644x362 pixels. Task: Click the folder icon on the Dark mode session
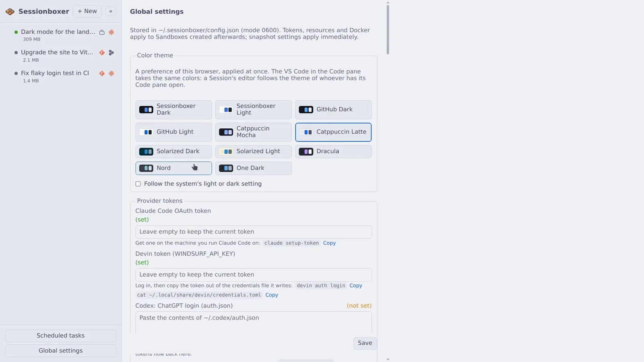(102, 32)
